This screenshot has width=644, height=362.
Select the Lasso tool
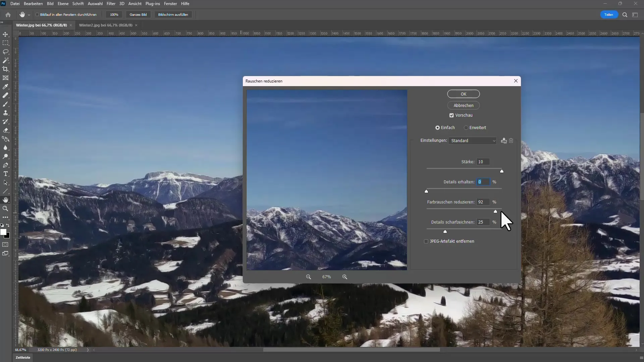tap(6, 52)
